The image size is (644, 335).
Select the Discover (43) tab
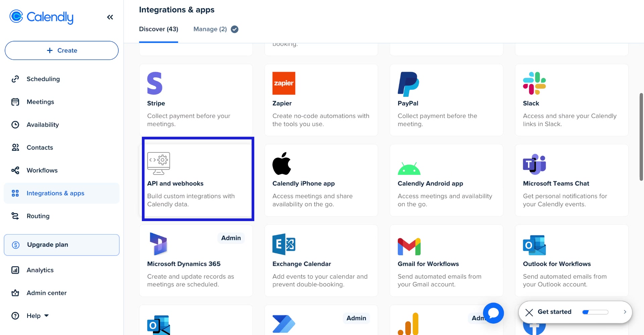tap(159, 29)
